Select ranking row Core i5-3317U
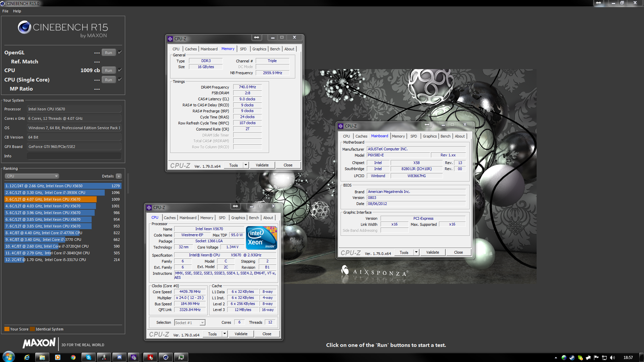The image size is (644, 362). point(63,260)
